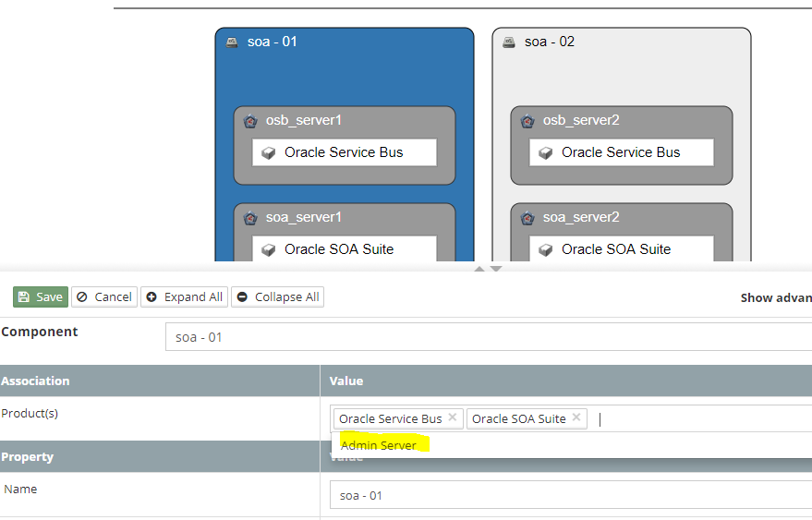Collapse All property sections
This screenshot has width=812, height=520.
277,296
